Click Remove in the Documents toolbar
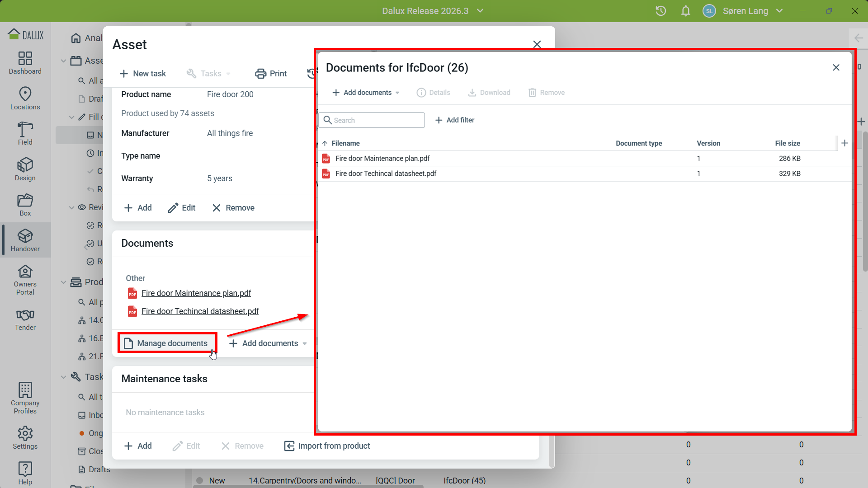 (547, 93)
